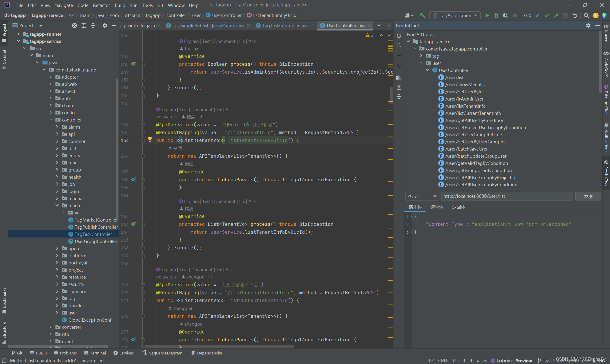This screenshot has height=364, width=610.
Task: Open Services tool window
Action: click(124, 353)
